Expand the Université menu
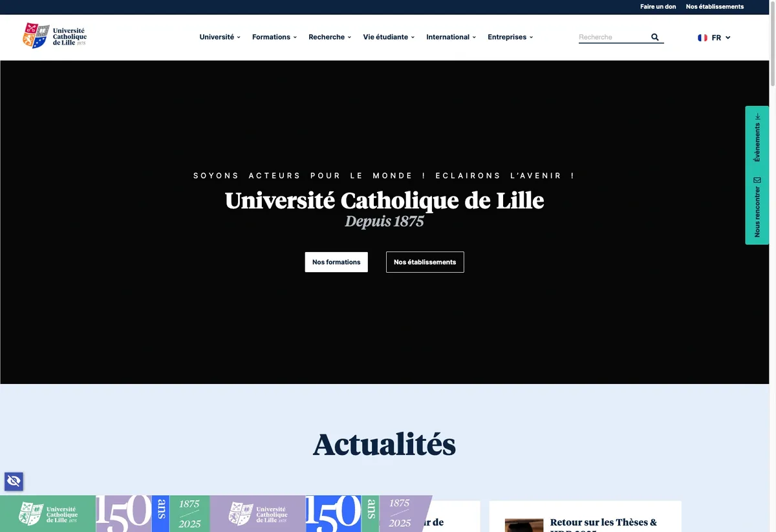This screenshot has height=532, width=776. 220,37
